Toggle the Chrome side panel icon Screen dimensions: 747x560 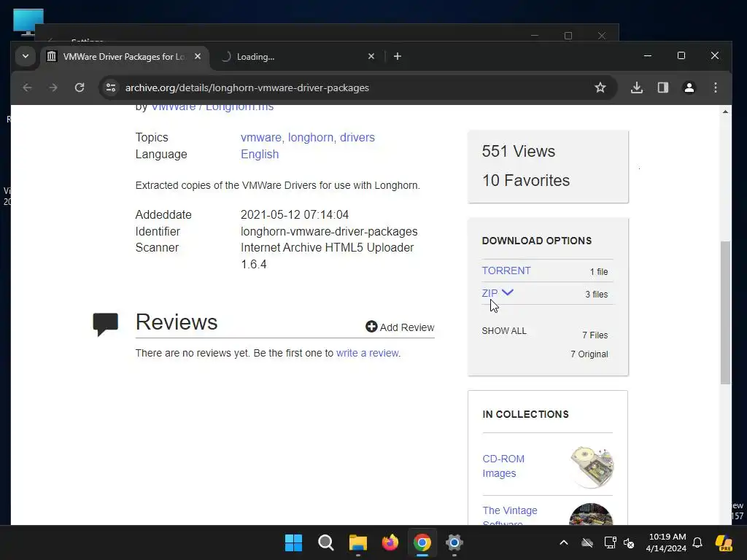coord(662,87)
